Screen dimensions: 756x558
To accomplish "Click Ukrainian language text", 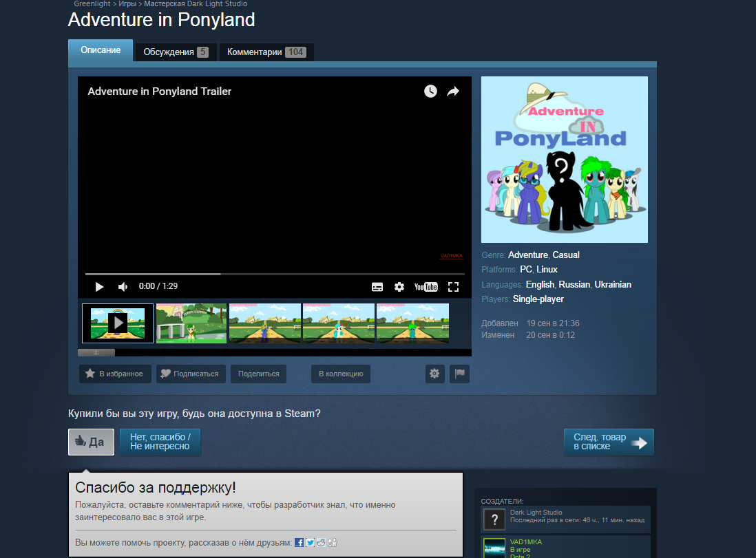I will (x=613, y=285).
